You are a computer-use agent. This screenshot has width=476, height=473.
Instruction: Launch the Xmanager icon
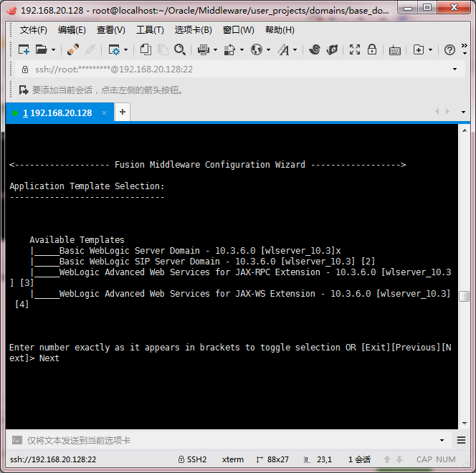click(x=332, y=49)
